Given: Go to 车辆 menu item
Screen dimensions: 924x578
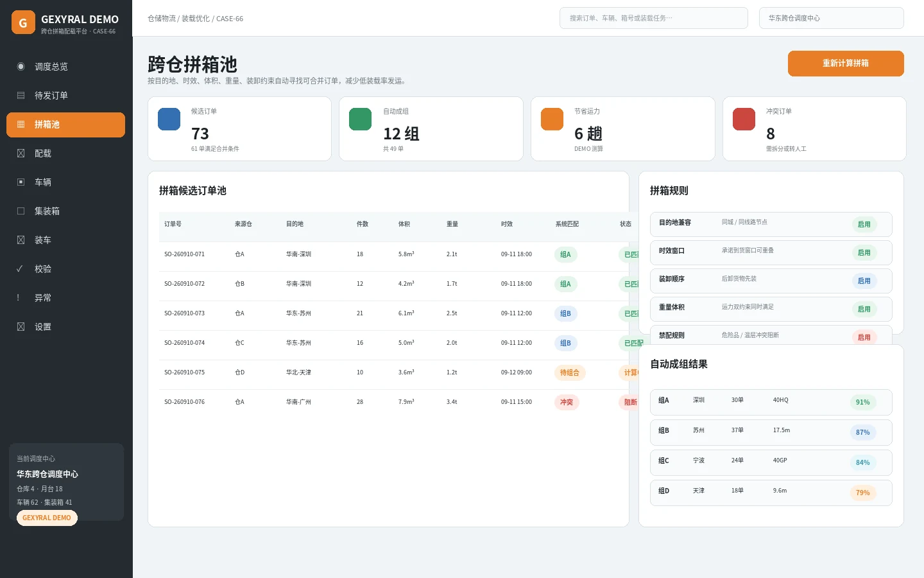Looking at the screenshot, I should coord(65,182).
